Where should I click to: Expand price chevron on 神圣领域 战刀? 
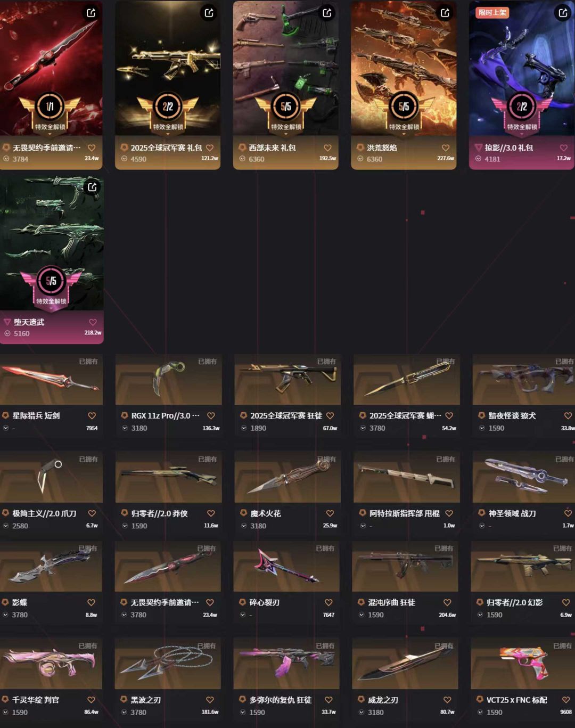tap(482, 526)
